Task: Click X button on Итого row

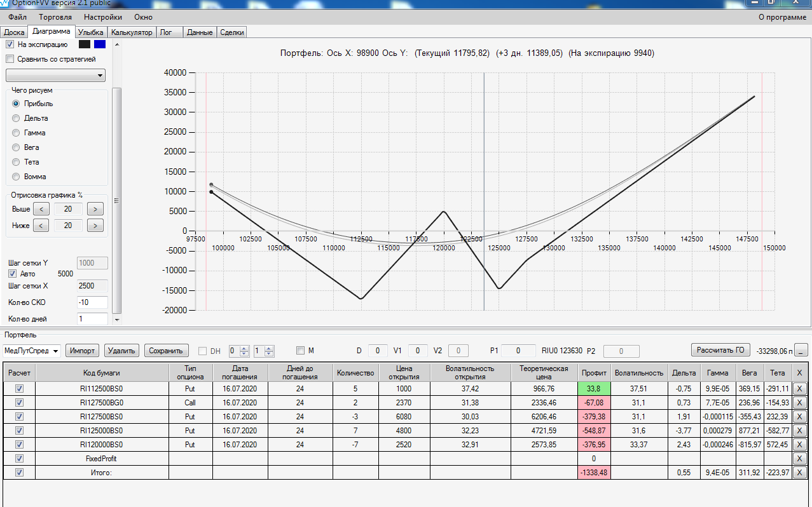Action: click(x=800, y=472)
